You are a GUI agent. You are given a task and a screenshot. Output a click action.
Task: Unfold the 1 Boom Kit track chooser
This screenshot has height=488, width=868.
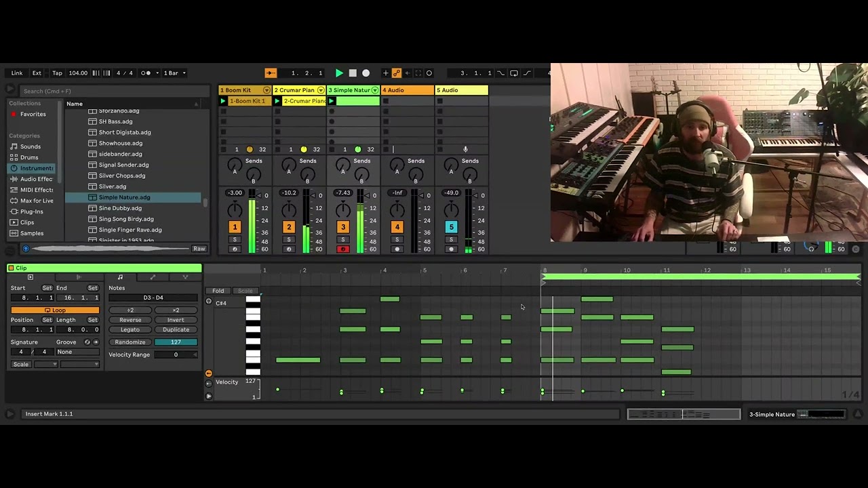pos(267,90)
